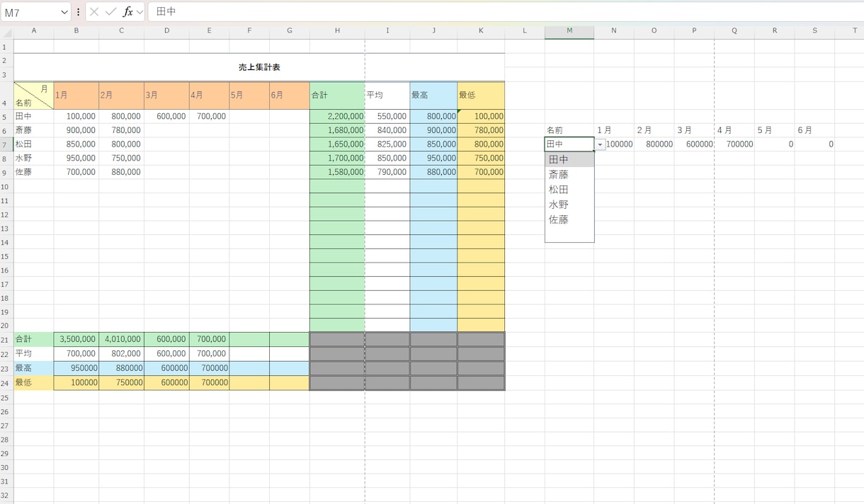The width and height of the screenshot is (864, 504).
Task: Click the 750000 cell in 最低 row
Action: pos(121,383)
